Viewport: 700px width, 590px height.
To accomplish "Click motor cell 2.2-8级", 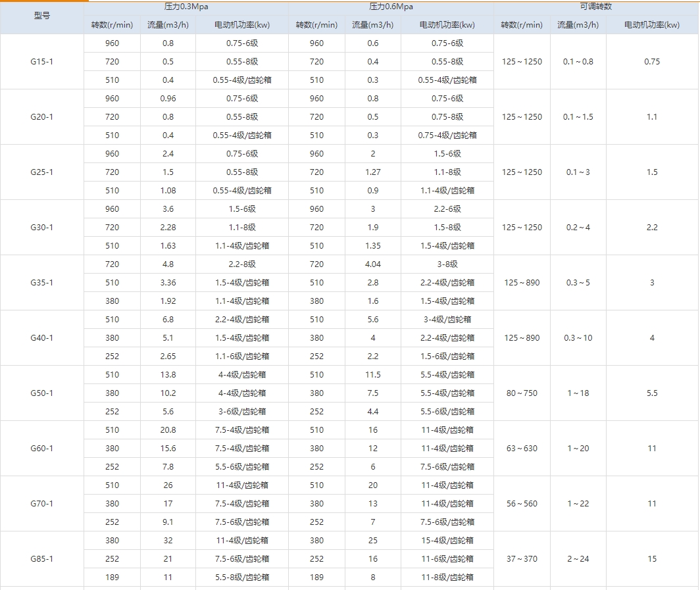I will click(x=242, y=264).
